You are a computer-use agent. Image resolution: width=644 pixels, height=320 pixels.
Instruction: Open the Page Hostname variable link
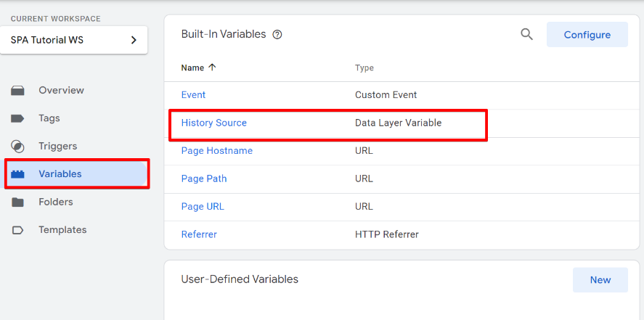[x=217, y=151]
